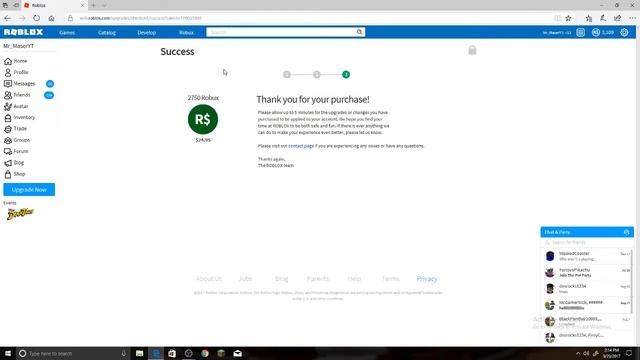The image size is (640, 360).
Task: Click the search for friends field
Action: point(587,242)
